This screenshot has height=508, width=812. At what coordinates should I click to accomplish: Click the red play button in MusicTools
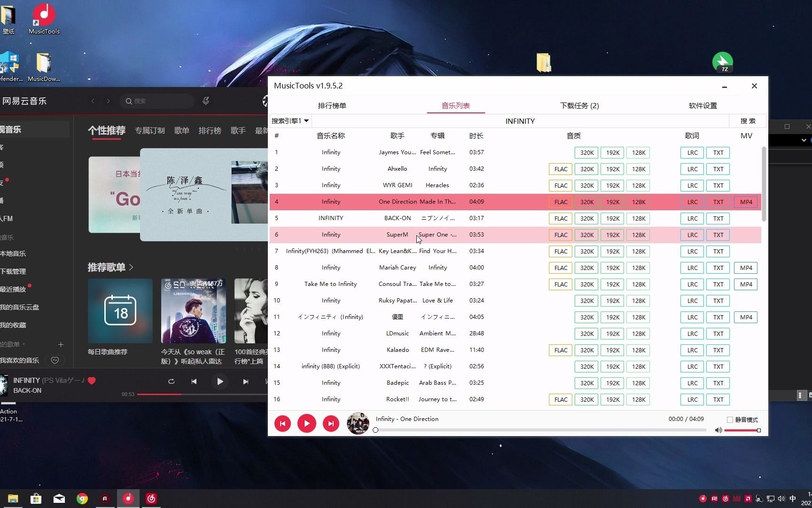point(307,423)
